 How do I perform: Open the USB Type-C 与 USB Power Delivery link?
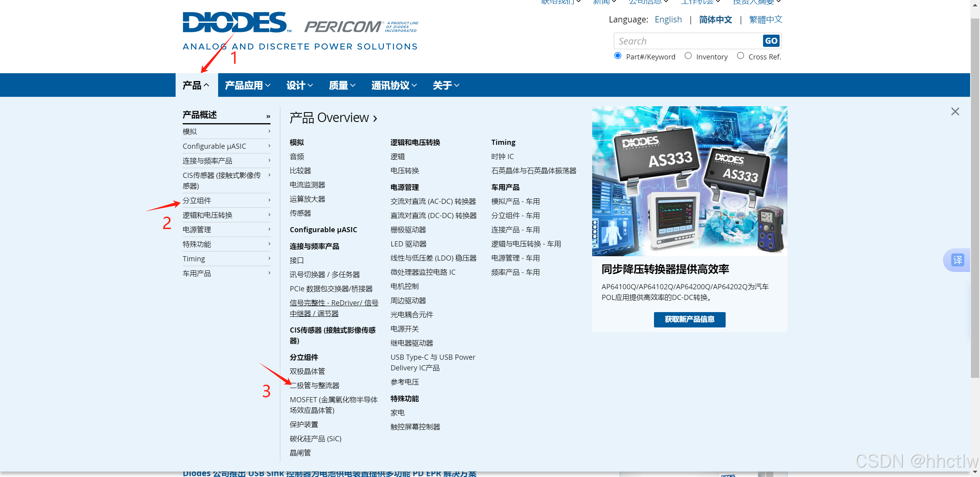pos(433,362)
